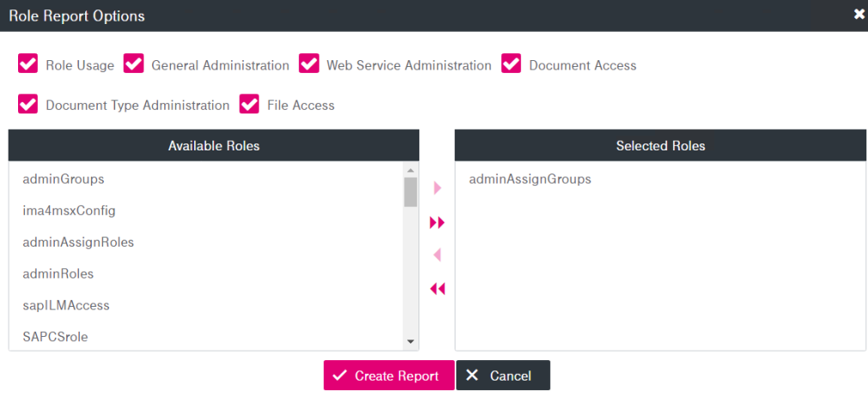This screenshot has width=868, height=397.
Task: Select the adminAssignRoles role
Action: (78, 242)
